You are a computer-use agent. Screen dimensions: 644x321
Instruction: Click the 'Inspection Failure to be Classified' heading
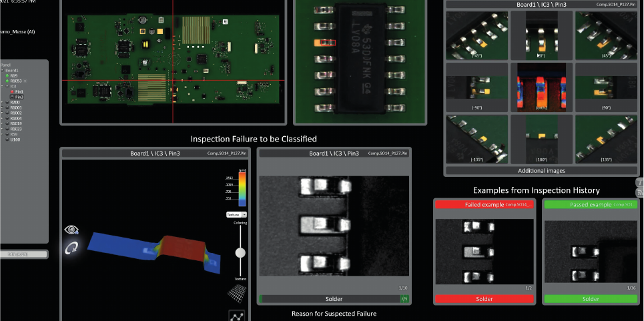254,139
